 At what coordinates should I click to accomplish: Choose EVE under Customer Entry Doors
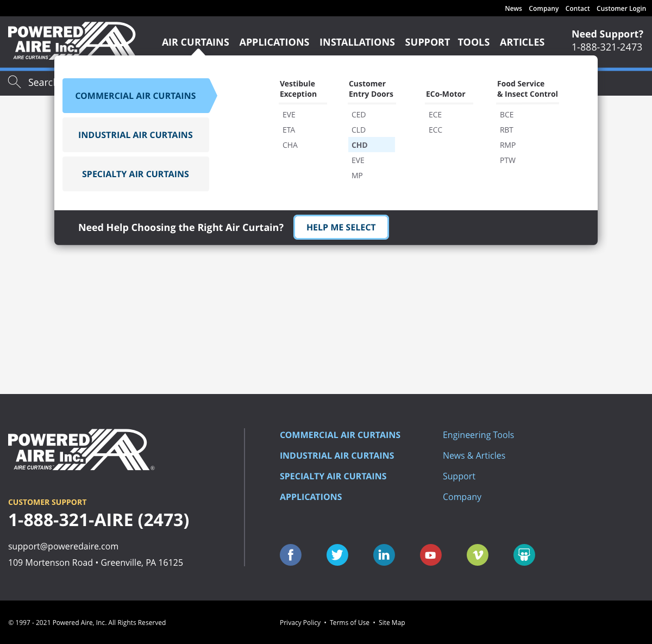click(x=358, y=160)
